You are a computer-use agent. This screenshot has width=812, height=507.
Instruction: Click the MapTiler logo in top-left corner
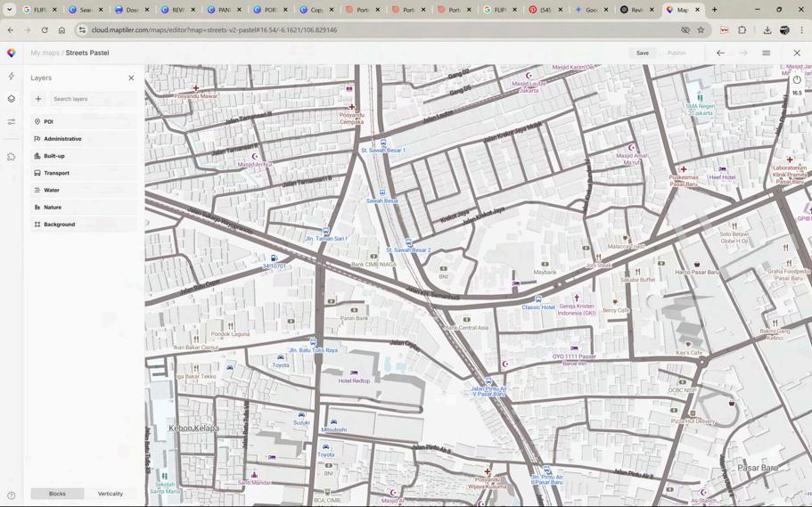click(x=11, y=53)
